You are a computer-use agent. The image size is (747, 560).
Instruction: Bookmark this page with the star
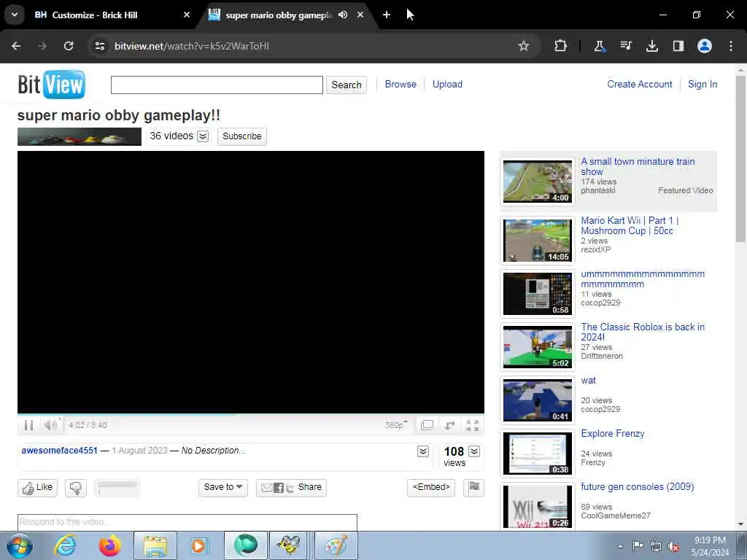click(x=524, y=46)
